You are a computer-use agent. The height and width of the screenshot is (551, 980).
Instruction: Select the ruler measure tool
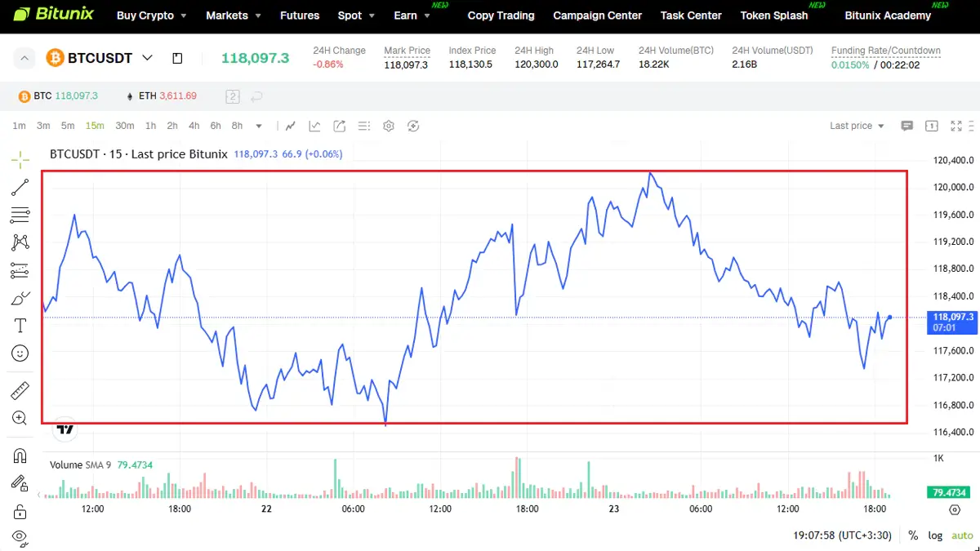click(20, 390)
